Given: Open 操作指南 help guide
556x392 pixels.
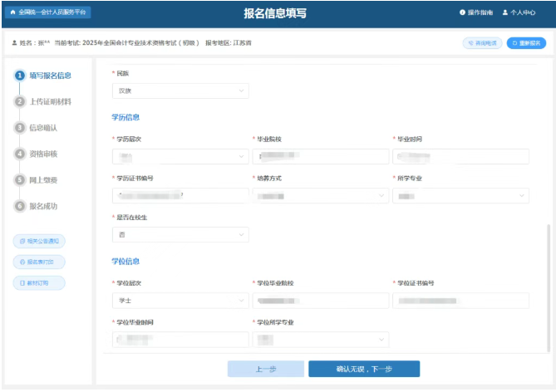Looking at the screenshot, I should pyautogui.click(x=476, y=13).
